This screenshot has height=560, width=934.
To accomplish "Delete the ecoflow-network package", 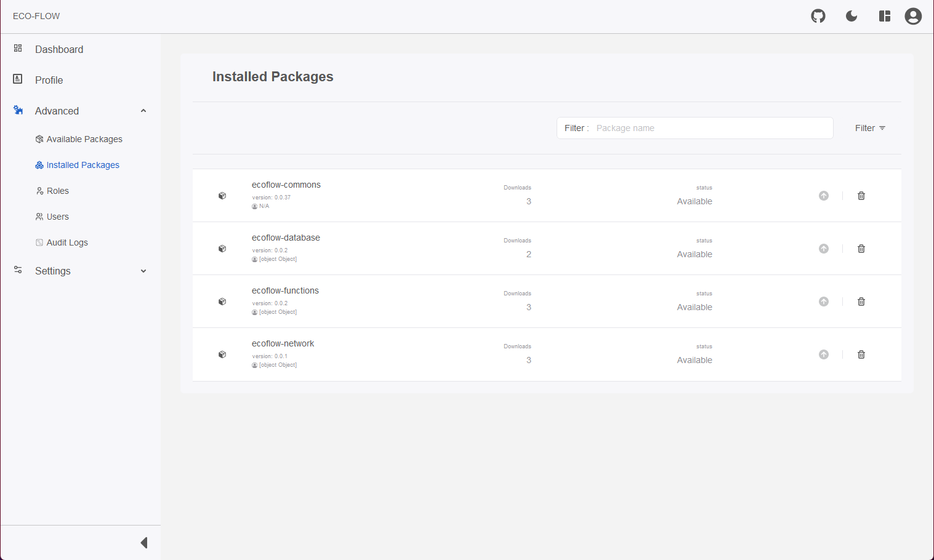I will 861,354.
